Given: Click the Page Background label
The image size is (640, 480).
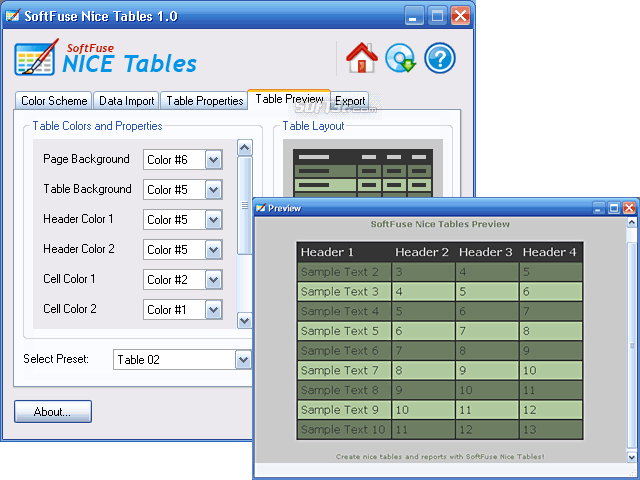Looking at the screenshot, I should (86, 159).
